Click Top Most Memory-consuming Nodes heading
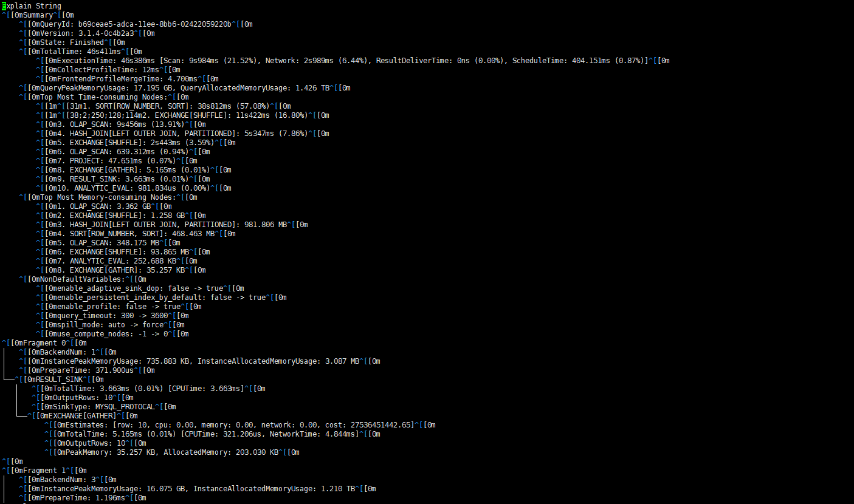The width and height of the screenshot is (854, 504). tap(108, 197)
